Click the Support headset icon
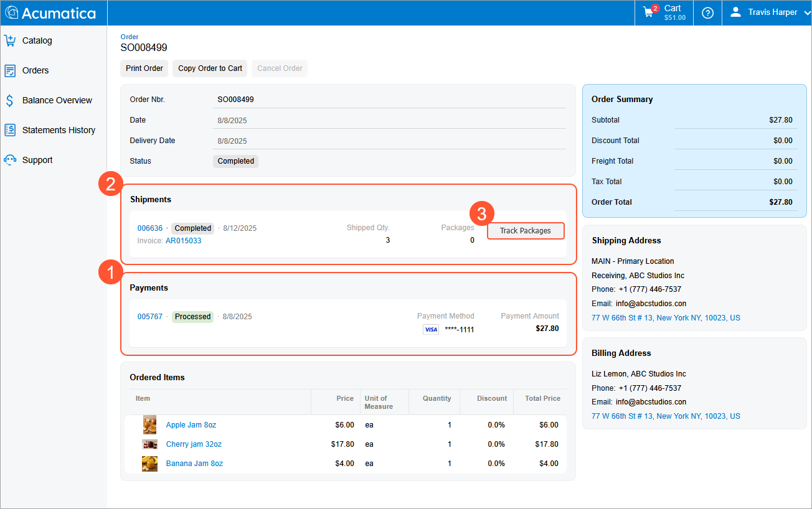The height and width of the screenshot is (509, 812). pyautogui.click(x=10, y=161)
